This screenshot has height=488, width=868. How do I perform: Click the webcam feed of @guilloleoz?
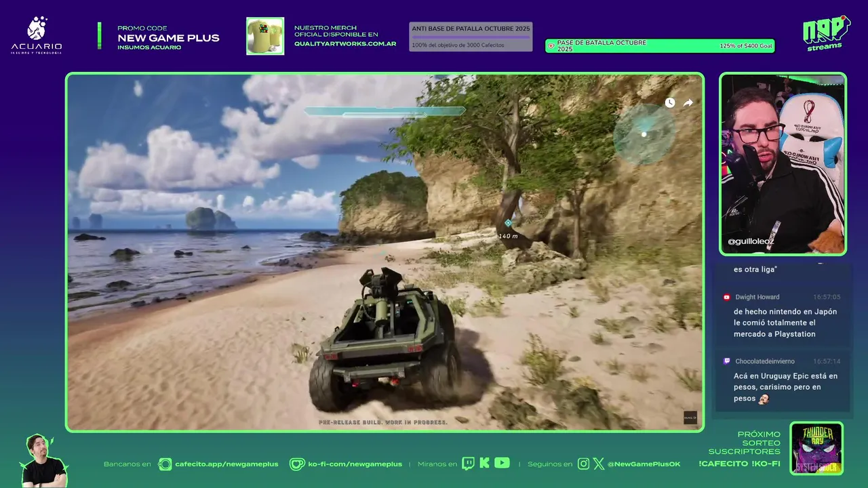[783, 164]
